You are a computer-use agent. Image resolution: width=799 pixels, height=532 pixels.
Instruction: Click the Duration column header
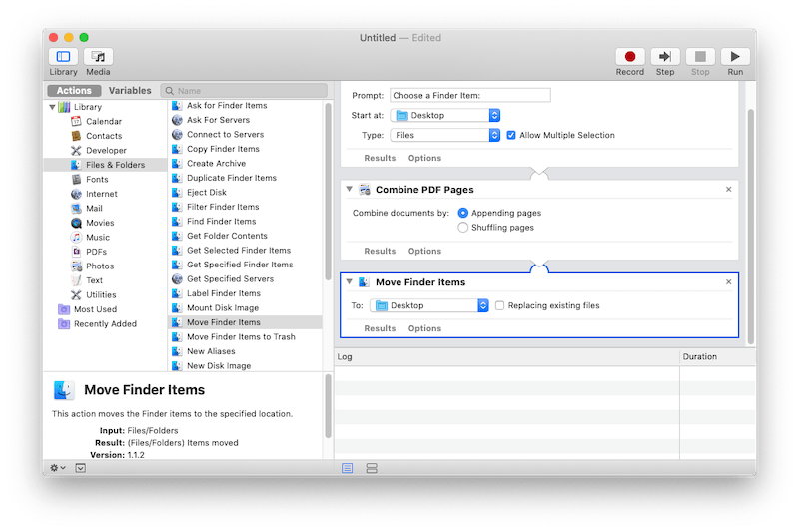tap(717, 357)
